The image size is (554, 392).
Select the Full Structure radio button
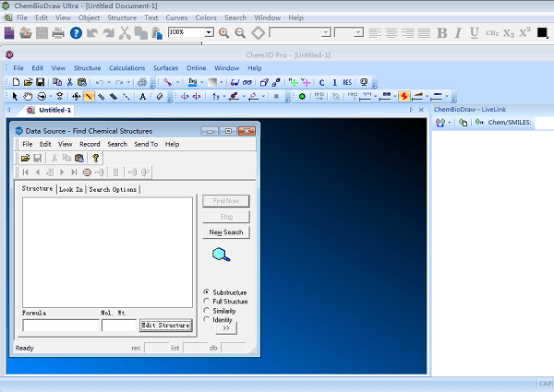click(206, 301)
